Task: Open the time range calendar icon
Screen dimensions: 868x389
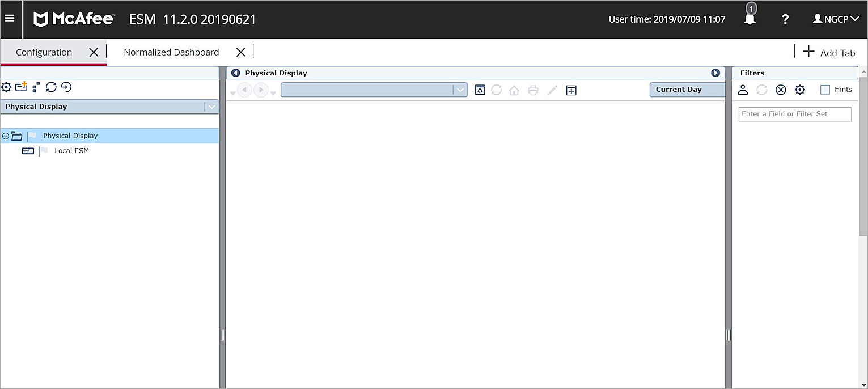Action: 480,90
